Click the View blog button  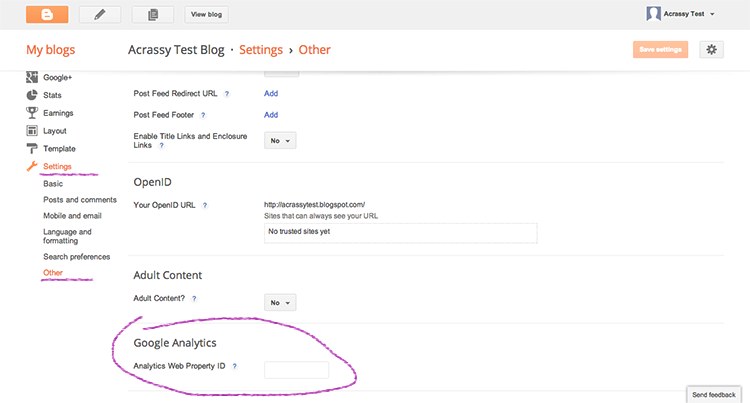[206, 14]
